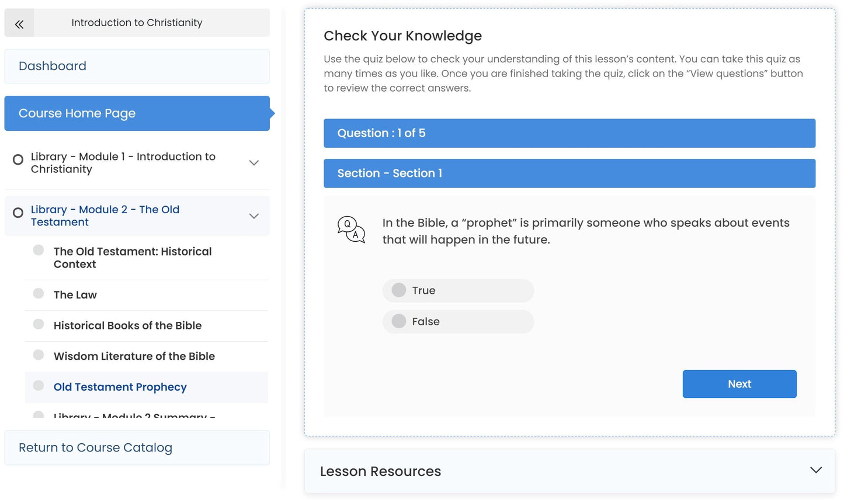The image size is (844, 504).
Task: Click status dot beside The Law
Action: [39, 293]
